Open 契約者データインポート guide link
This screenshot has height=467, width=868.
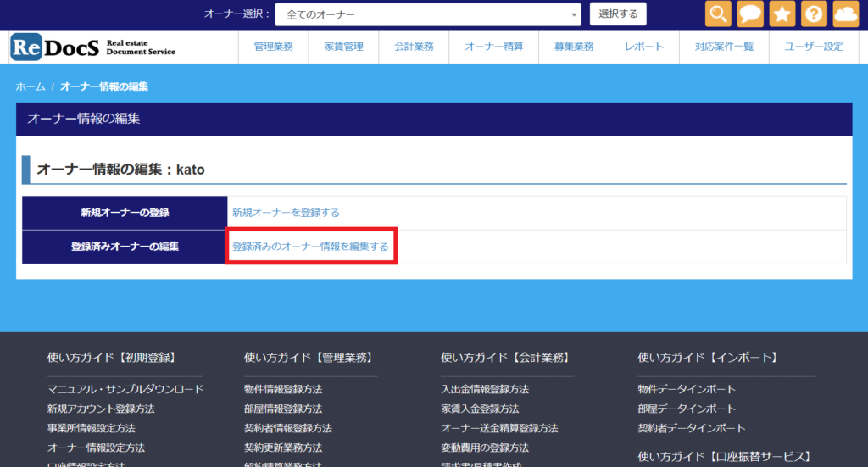coord(692,428)
